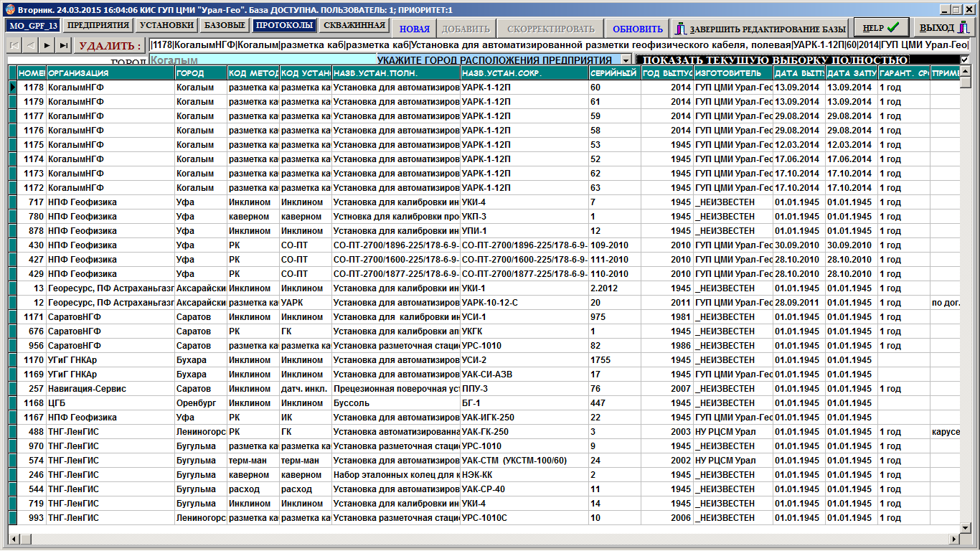Image resolution: width=980 pixels, height=551 pixels.
Task: Select 'Лениногорс' city cell in row 488
Action: coord(201,431)
